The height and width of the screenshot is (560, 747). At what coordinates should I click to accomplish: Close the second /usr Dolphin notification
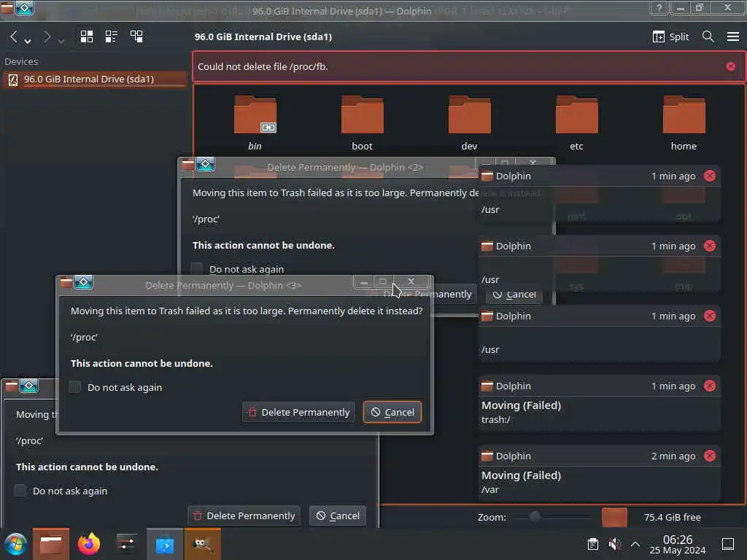[x=710, y=246]
